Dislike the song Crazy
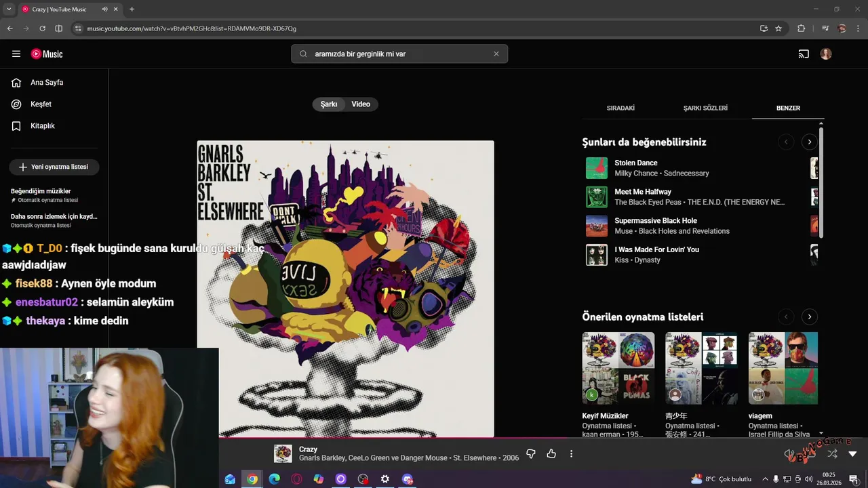 531,453
